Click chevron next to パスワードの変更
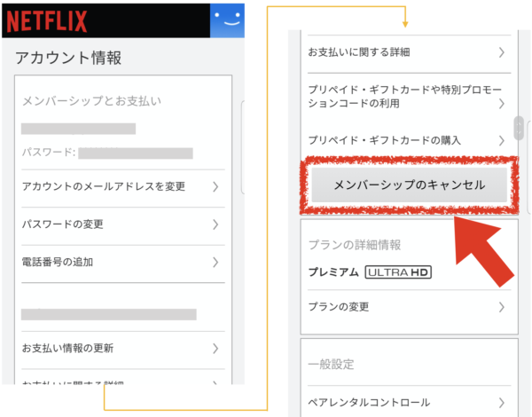Viewport: 532px width, 417px height. (x=215, y=224)
